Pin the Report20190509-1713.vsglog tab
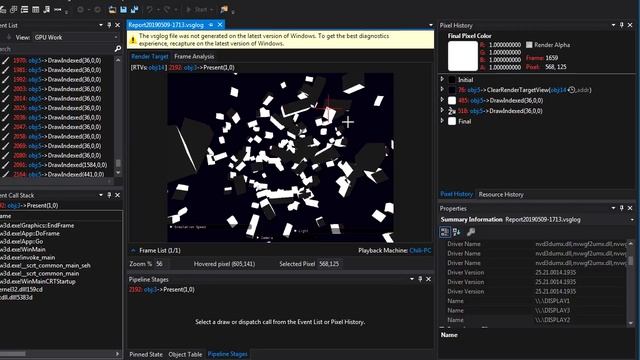This screenshot has height=360, width=640. (x=211, y=25)
